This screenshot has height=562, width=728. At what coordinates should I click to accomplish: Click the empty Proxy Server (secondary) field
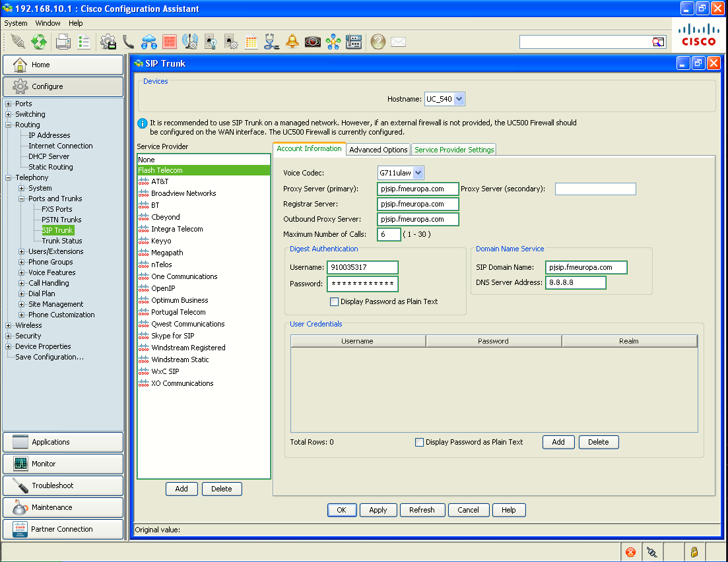coord(596,189)
